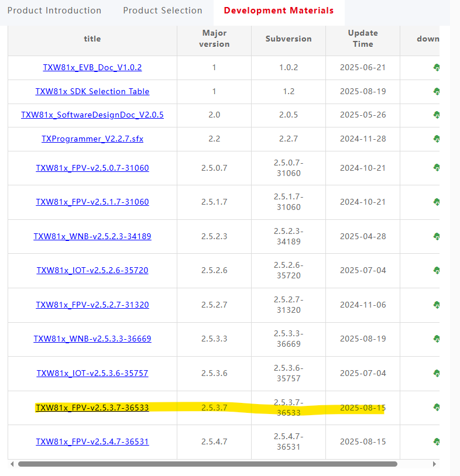Open TXW81x_IOT-v2.5.2.6-35720 link

(92, 270)
